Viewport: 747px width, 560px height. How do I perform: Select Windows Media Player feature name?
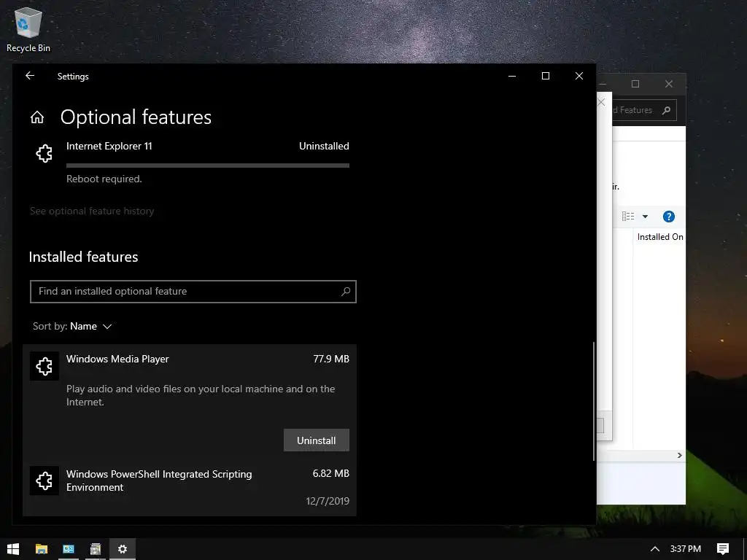tap(117, 359)
